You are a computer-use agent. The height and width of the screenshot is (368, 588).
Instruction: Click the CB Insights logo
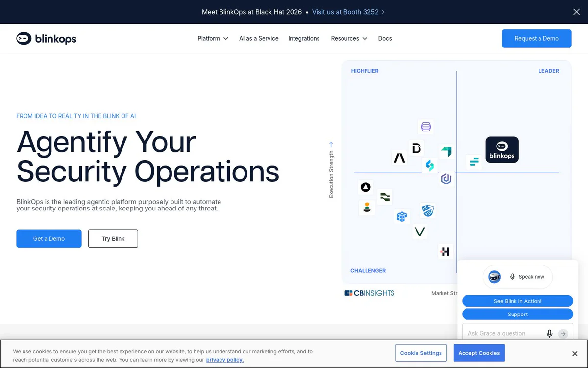(369, 293)
